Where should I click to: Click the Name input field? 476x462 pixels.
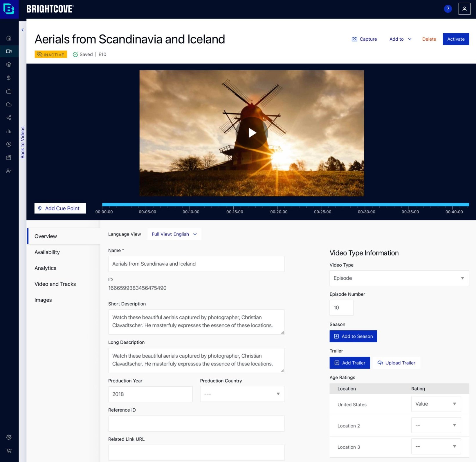pos(196,264)
